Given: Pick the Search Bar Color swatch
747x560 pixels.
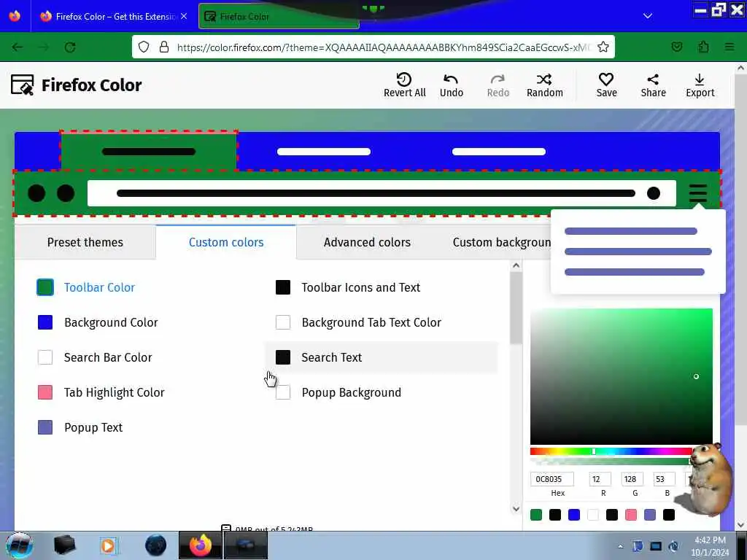Looking at the screenshot, I should coord(45,357).
